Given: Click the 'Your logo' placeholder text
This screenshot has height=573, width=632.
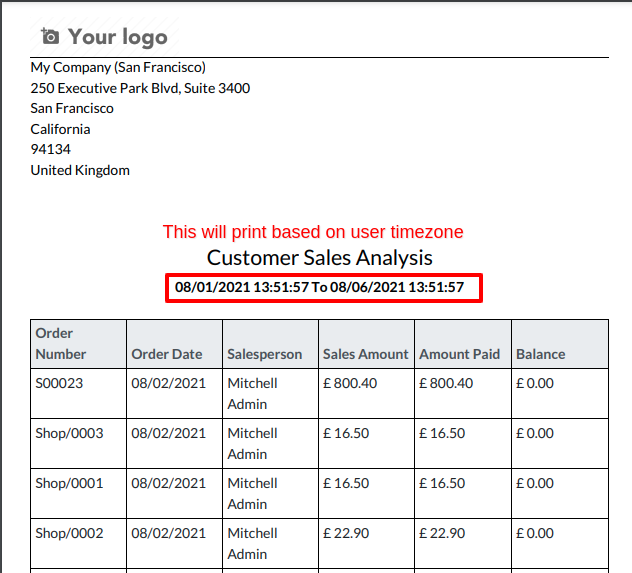Looking at the screenshot, I should pos(117,37).
